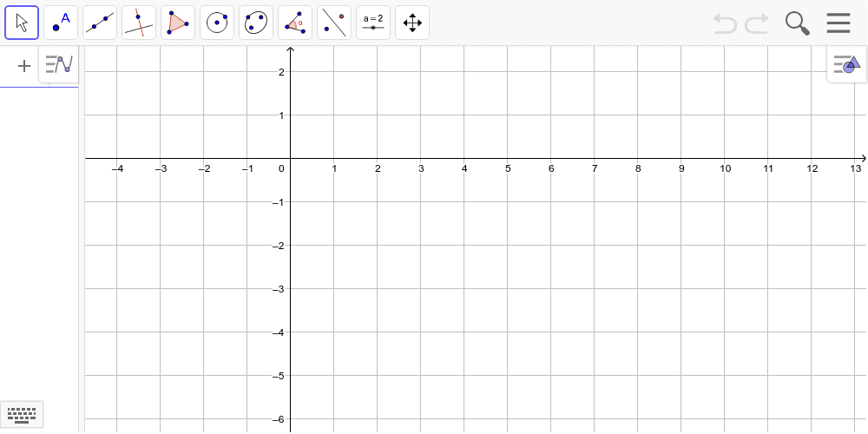Toggle the Algebra view style bar
The width and height of the screenshot is (868, 434).
[59, 64]
